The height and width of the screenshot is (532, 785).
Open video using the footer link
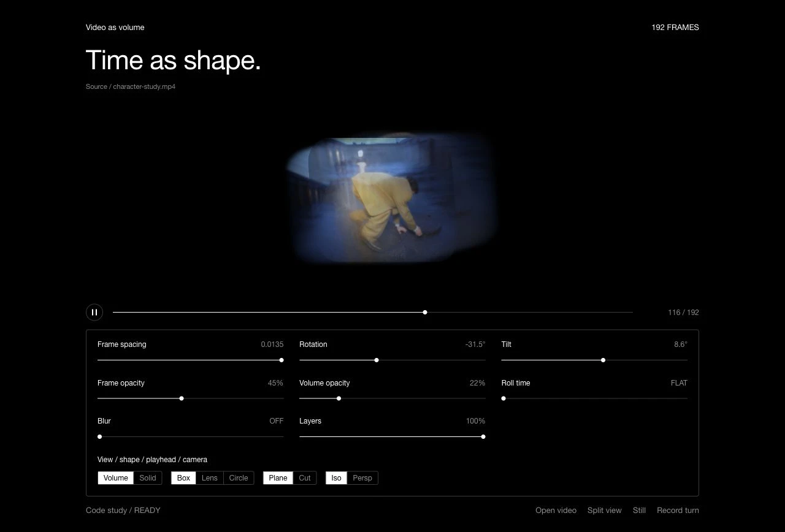556,511
